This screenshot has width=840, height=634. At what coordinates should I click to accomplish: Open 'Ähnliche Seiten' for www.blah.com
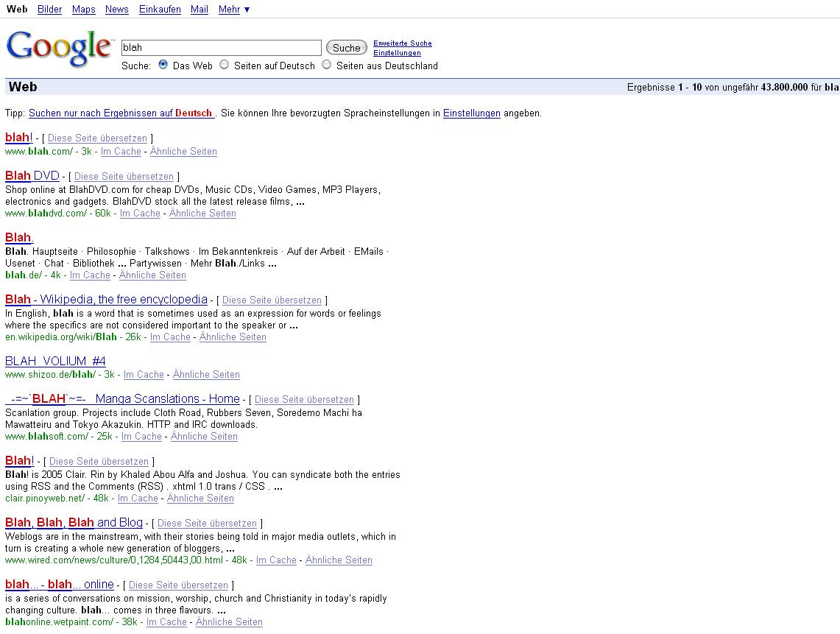pyautogui.click(x=183, y=151)
